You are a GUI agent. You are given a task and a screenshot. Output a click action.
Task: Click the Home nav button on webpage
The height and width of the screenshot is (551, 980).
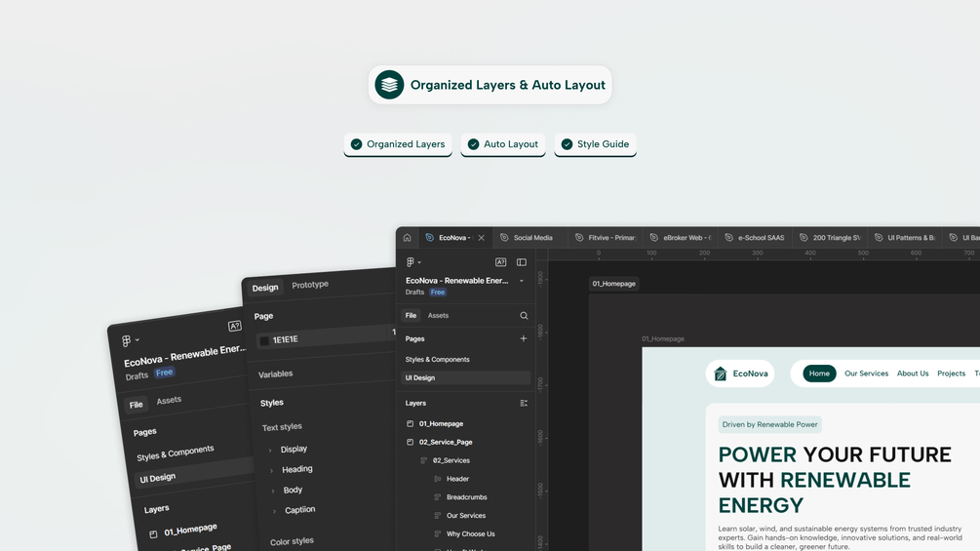(x=819, y=374)
